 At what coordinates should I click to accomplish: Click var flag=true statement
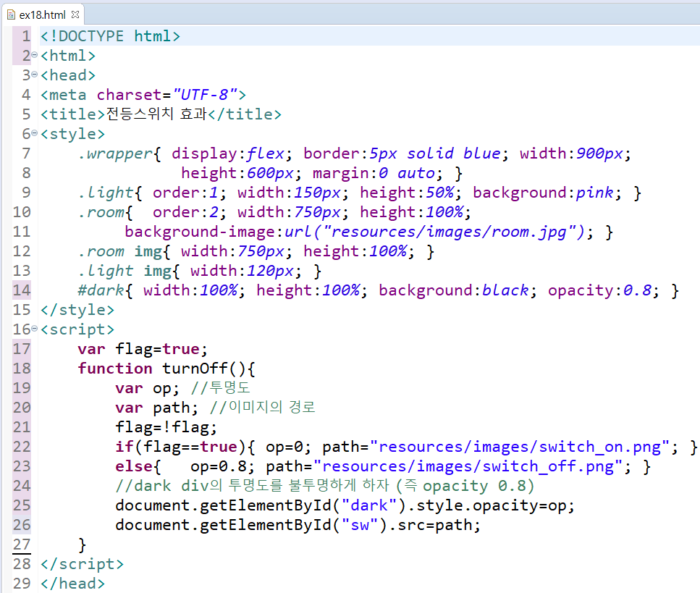tap(143, 349)
